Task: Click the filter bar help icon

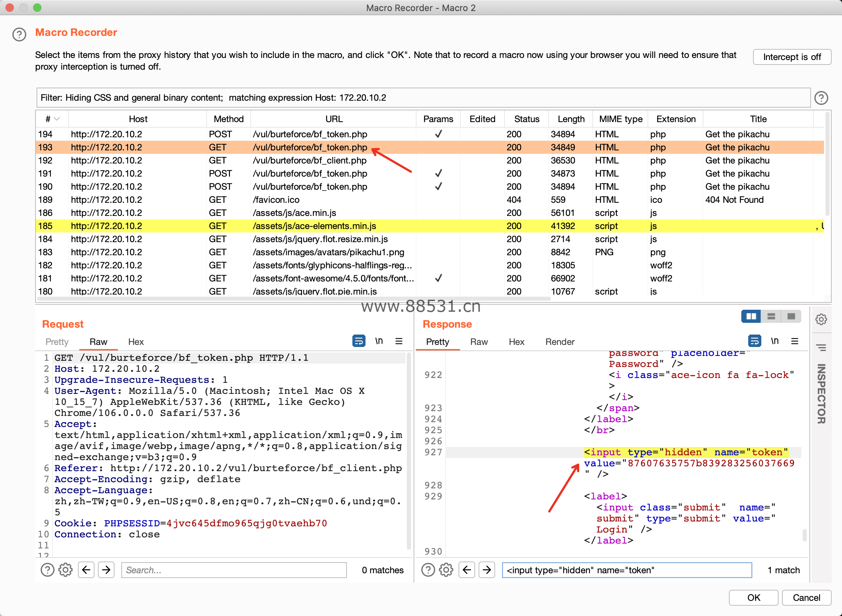Action: point(821,98)
